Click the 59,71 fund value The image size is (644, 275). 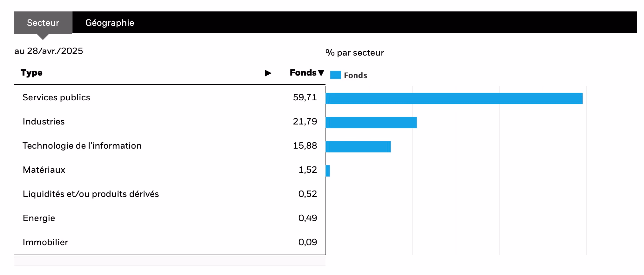305,97
